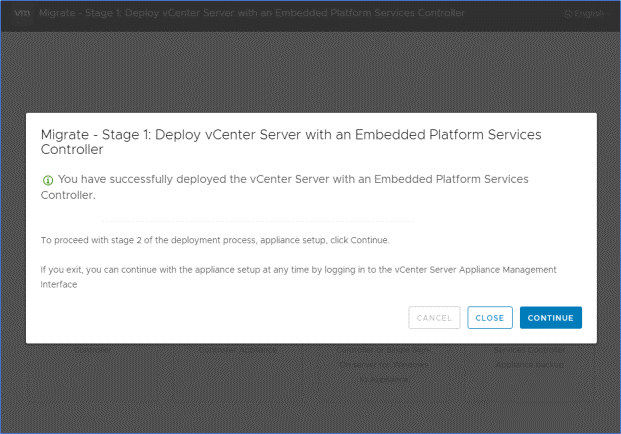
Task: Click the CLOSE button in dialog
Action: pos(490,318)
